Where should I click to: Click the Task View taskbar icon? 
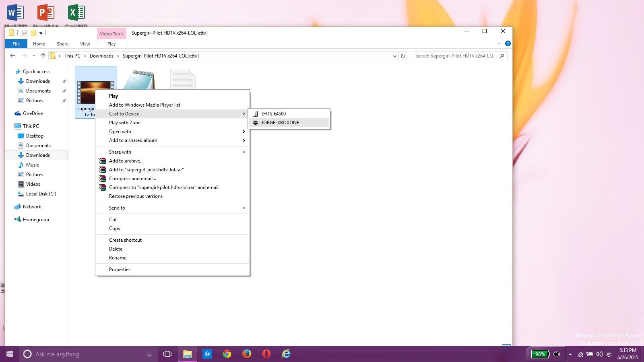[x=167, y=354]
